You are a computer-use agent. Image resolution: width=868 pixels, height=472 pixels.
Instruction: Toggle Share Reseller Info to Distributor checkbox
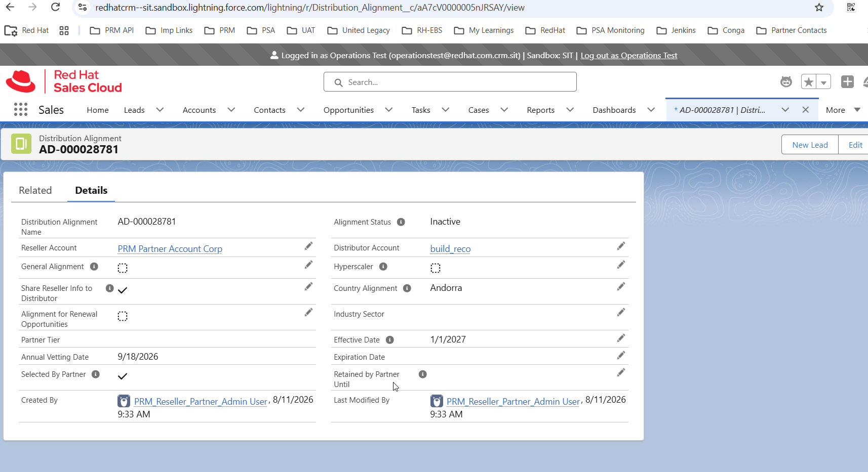point(123,290)
